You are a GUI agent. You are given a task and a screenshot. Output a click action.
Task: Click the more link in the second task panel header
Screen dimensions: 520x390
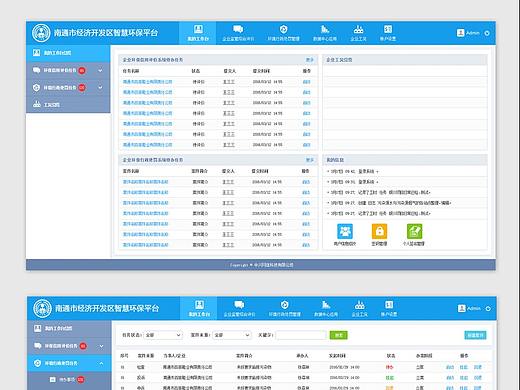tap(310, 160)
